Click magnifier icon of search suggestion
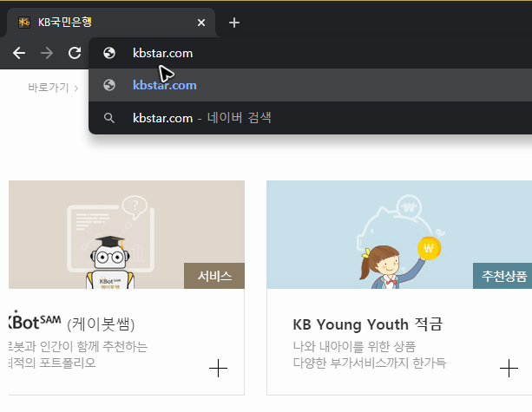Viewport: 532px width, 412px height. point(108,118)
